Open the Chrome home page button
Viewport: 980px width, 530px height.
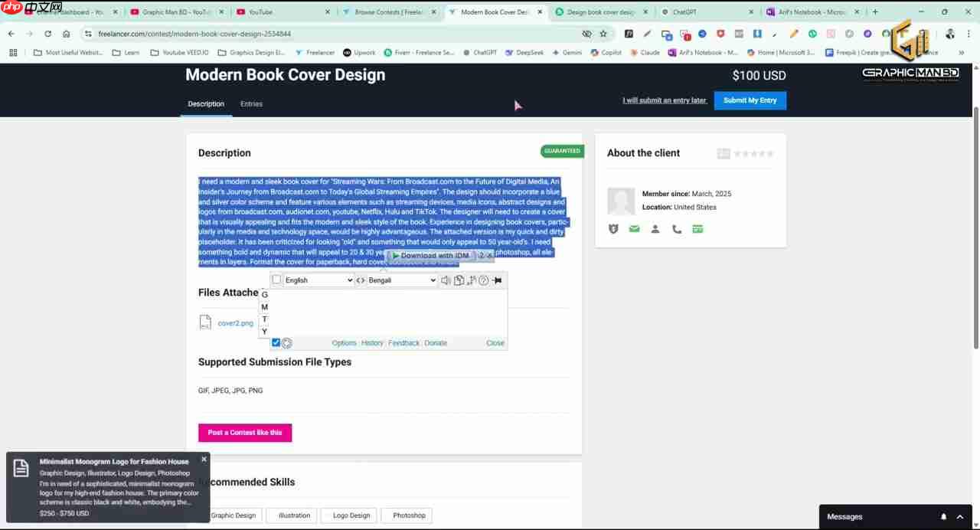67,34
